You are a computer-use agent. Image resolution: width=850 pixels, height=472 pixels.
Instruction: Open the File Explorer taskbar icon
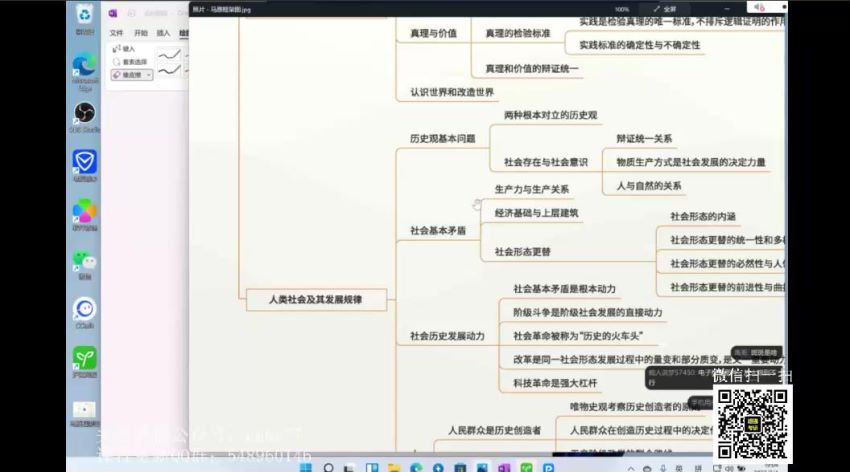point(394,468)
